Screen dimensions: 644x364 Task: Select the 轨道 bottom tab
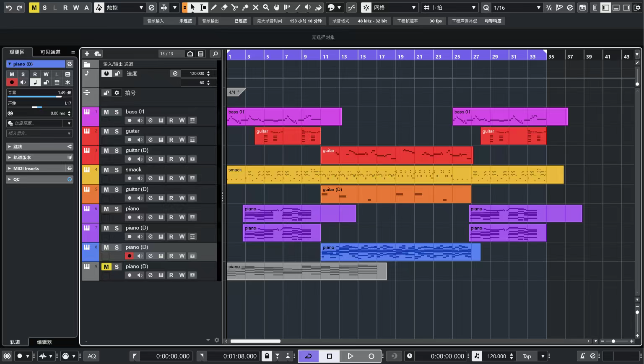pyautogui.click(x=15, y=342)
